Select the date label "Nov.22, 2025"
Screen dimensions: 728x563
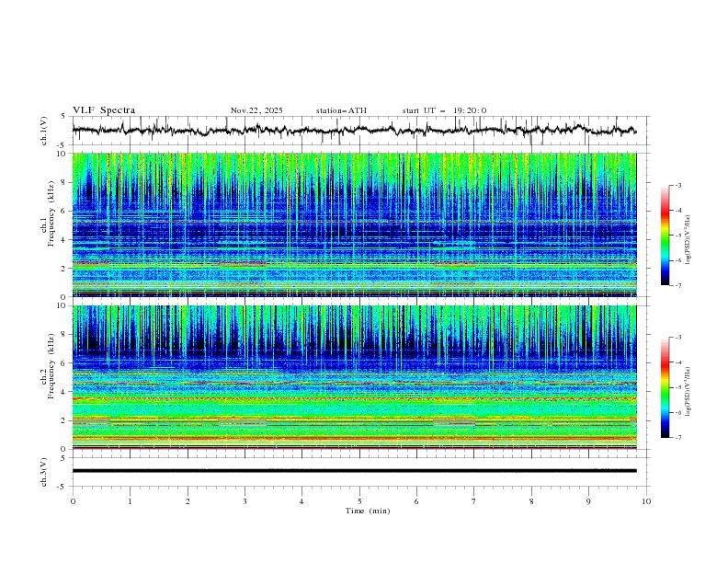(x=256, y=110)
